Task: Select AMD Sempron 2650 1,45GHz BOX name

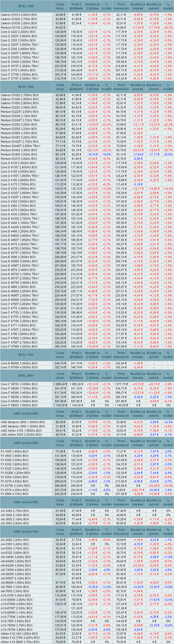Action: pyautogui.click(x=23, y=422)
